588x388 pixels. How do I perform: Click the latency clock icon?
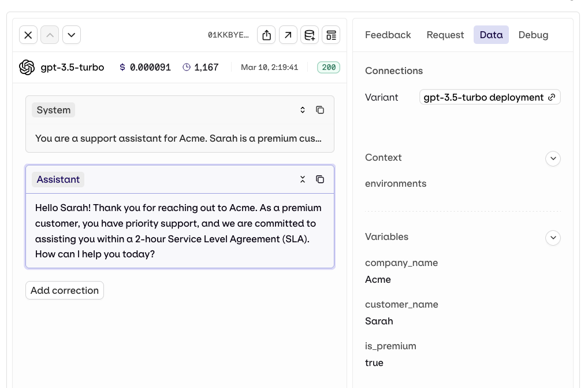pyautogui.click(x=187, y=67)
